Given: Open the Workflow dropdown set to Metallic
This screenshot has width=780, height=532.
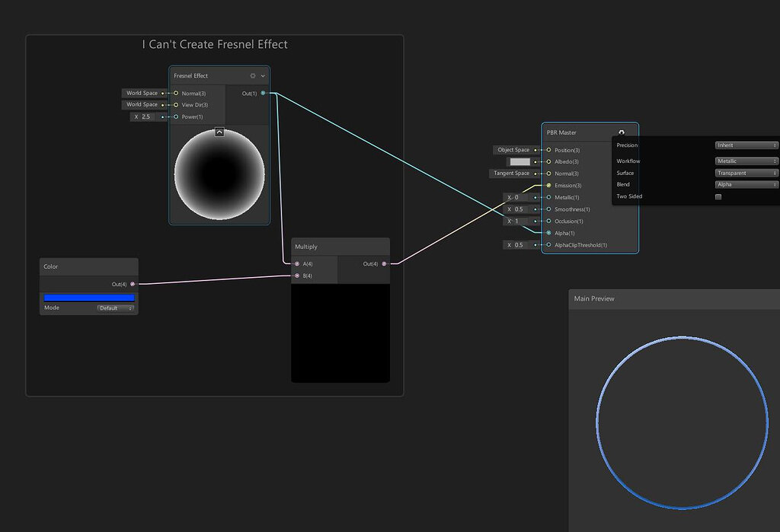Looking at the screenshot, I should click(745, 161).
